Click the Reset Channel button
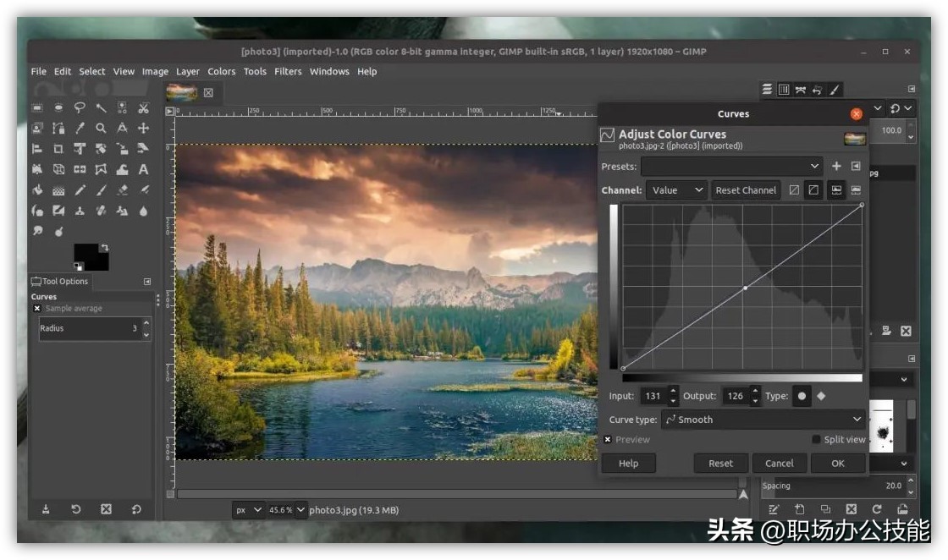The width and height of the screenshot is (948, 560). 746,190
